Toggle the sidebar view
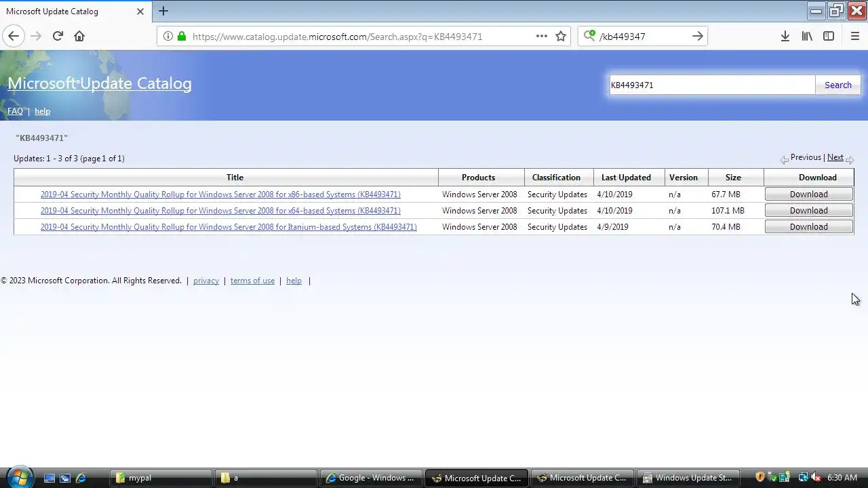The height and width of the screenshot is (488, 868). click(x=829, y=37)
